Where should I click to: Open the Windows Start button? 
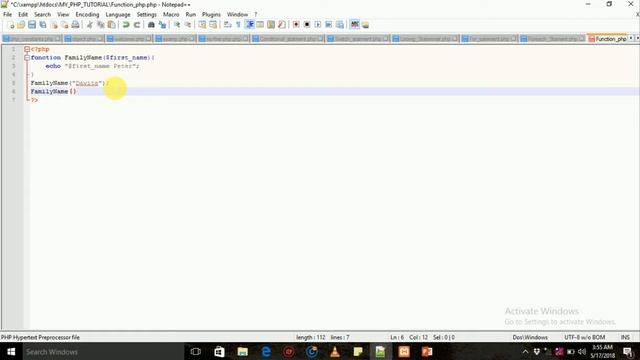11,351
